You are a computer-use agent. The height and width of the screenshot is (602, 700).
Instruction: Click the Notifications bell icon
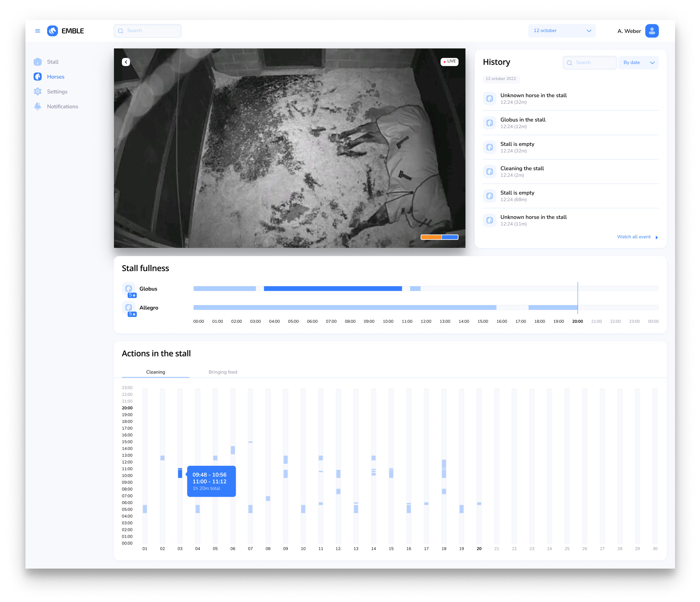[38, 106]
